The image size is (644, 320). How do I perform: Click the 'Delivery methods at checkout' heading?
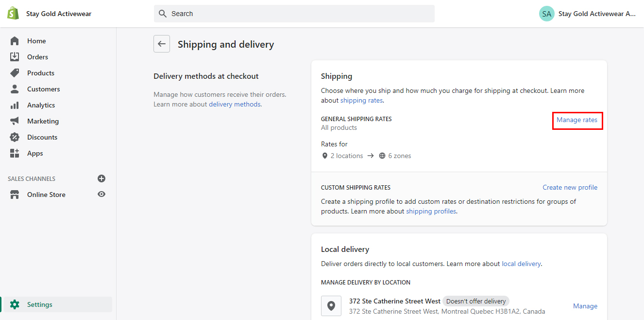[206, 76]
